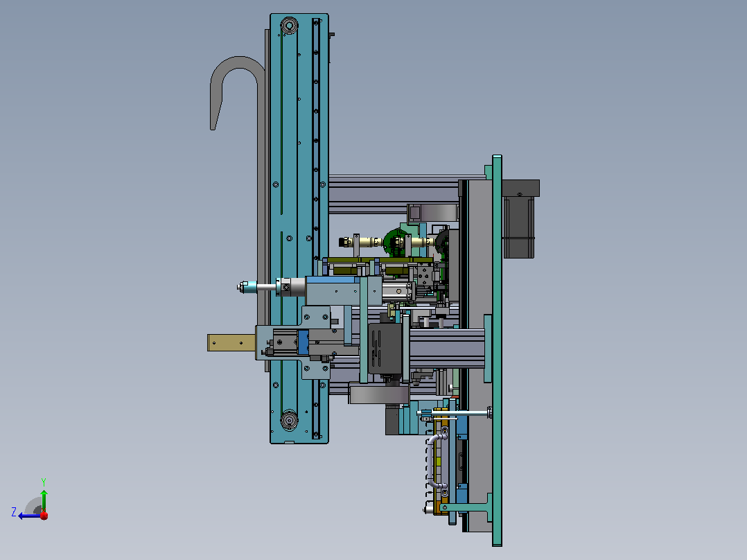Select the brass-colored bar on left
The image size is (747, 560).
coord(231,342)
